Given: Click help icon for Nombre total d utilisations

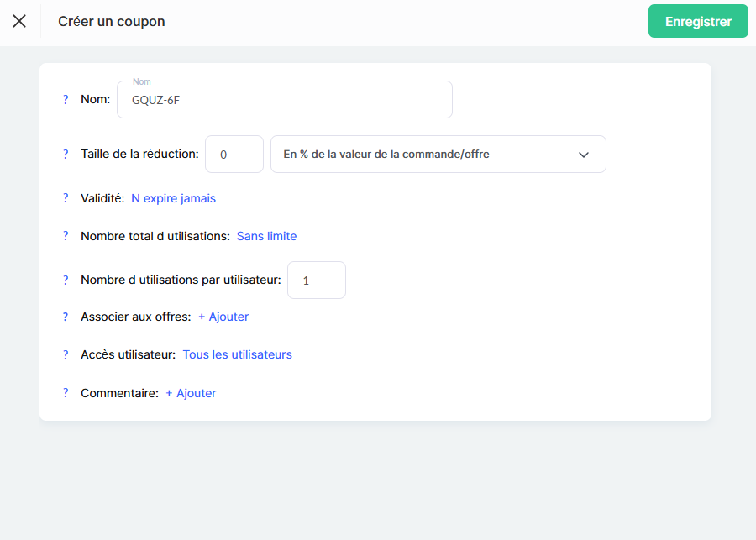Looking at the screenshot, I should 66,236.
